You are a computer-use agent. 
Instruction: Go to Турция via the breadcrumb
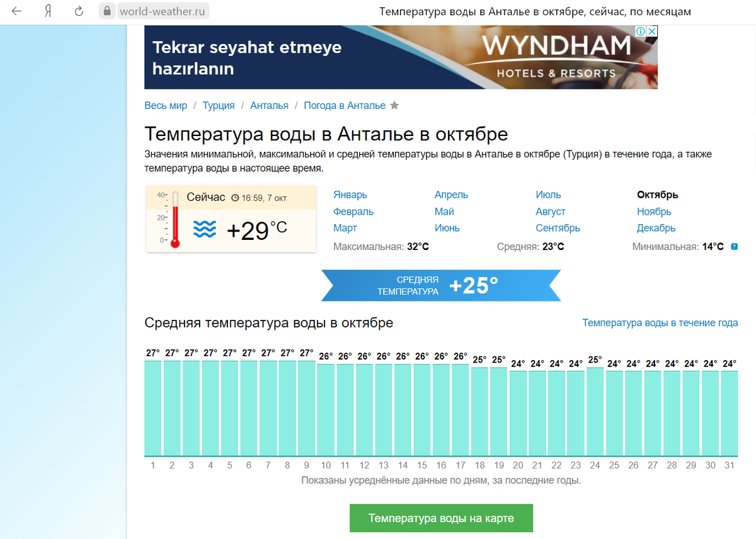coord(218,105)
